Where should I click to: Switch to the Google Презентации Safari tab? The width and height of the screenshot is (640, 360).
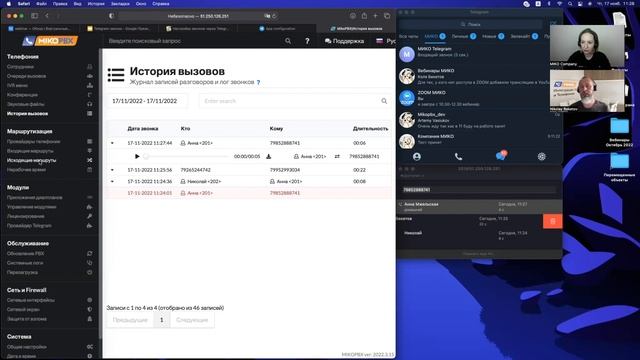tap(119, 29)
